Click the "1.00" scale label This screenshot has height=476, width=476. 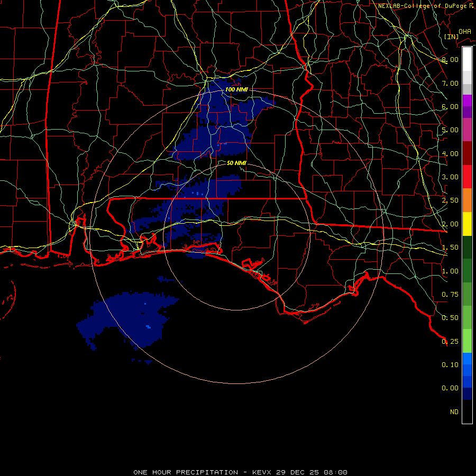(x=450, y=271)
